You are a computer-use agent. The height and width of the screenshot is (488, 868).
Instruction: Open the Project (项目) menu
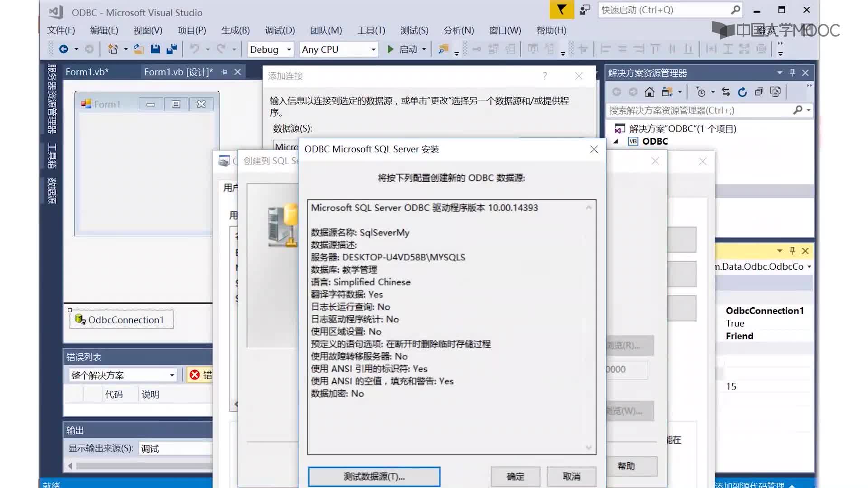(x=192, y=30)
